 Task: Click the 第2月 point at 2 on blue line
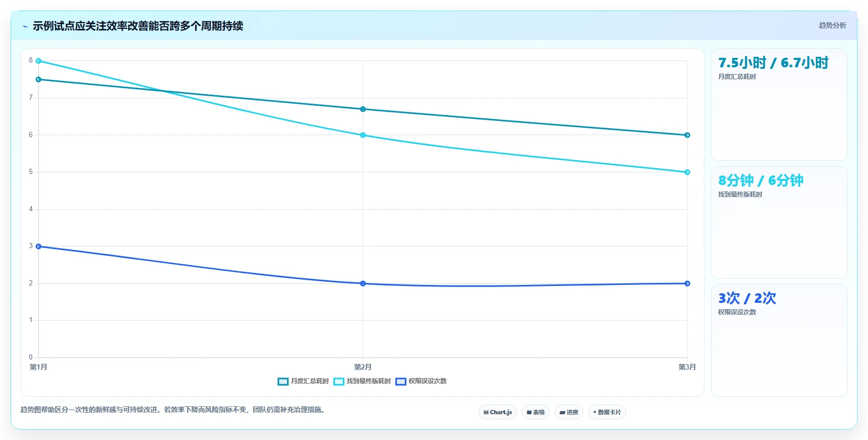click(x=363, y=283)
